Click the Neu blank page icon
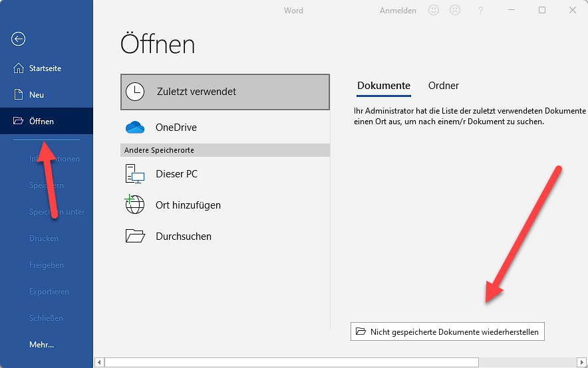 19,94
